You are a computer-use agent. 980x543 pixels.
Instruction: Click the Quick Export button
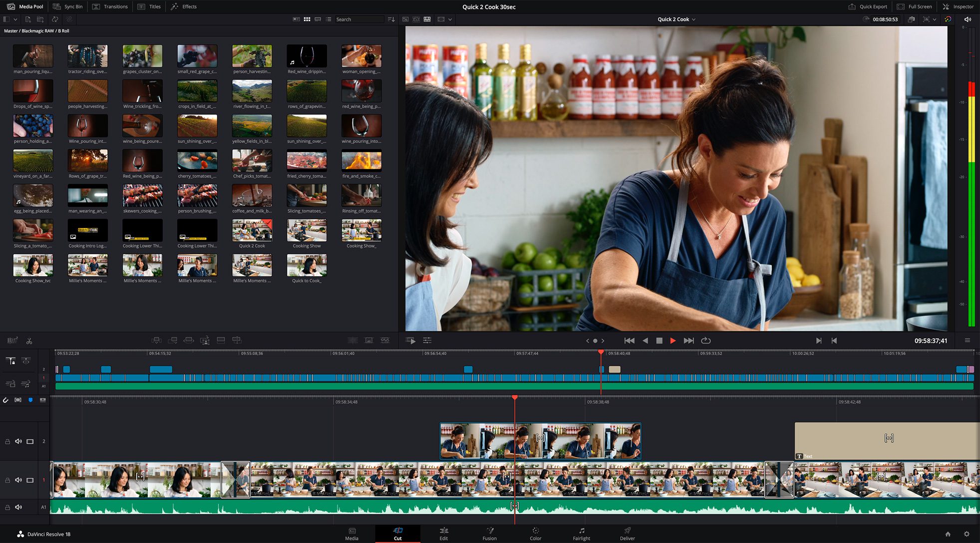pyautogui.click(x=868, y=6)
